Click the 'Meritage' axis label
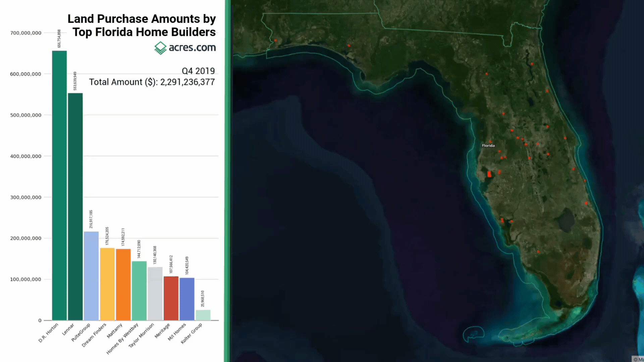 coord(162,330)
